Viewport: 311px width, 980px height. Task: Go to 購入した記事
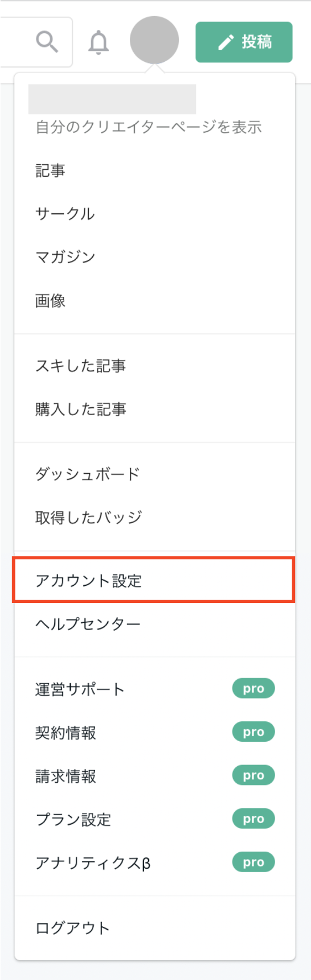pos(155,409)
